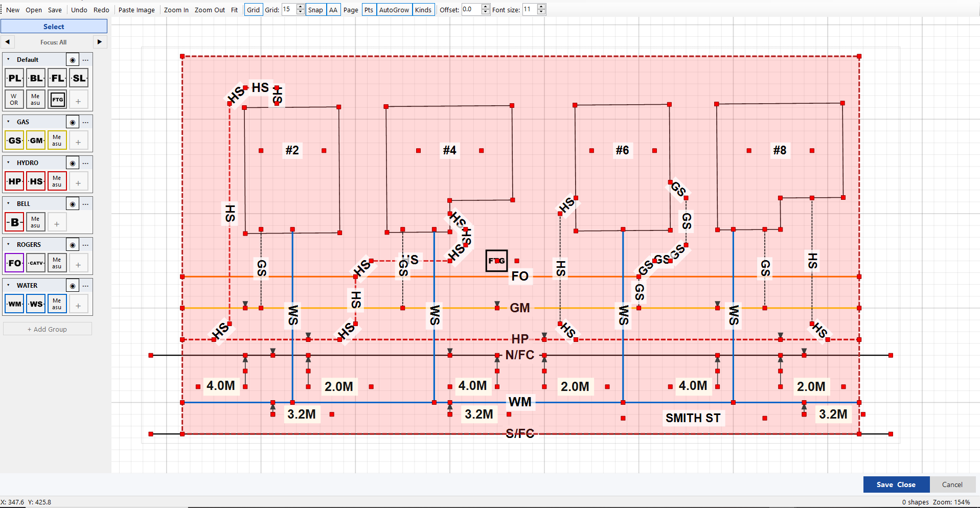
Task: Click Undo in the toolbar
Action: (x=79, y=10)
